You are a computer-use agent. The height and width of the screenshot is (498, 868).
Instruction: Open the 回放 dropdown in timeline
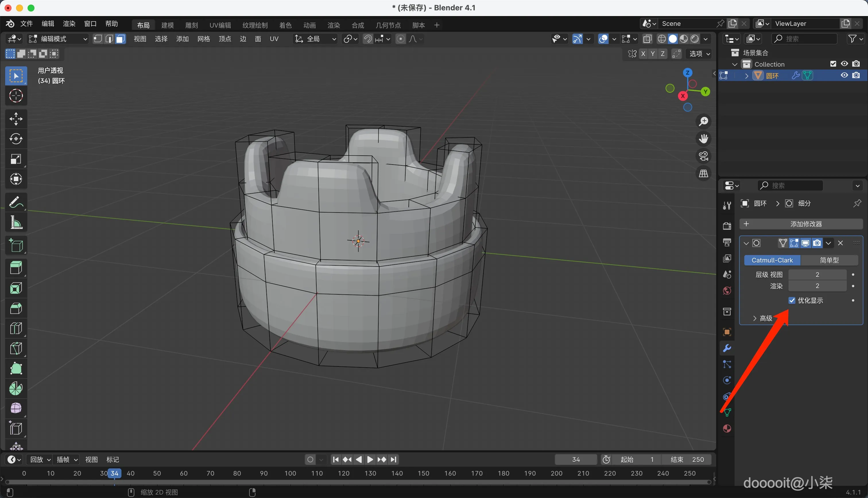pos(40,459)
